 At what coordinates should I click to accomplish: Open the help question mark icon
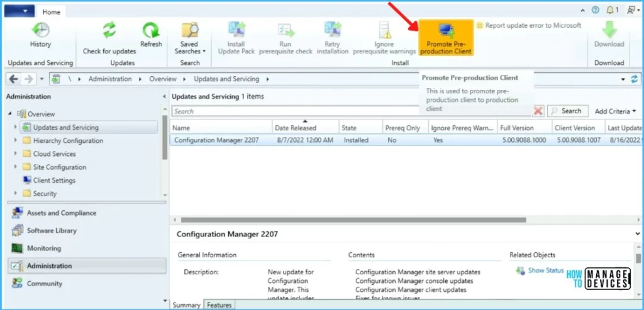596,10
